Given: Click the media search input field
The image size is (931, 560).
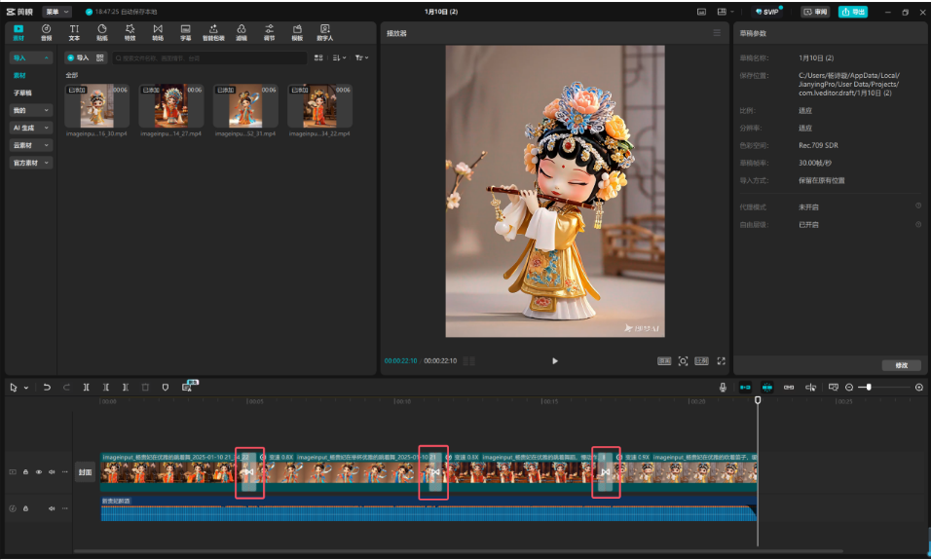Looking at the screenshot, I should click(x=209, y=58).
